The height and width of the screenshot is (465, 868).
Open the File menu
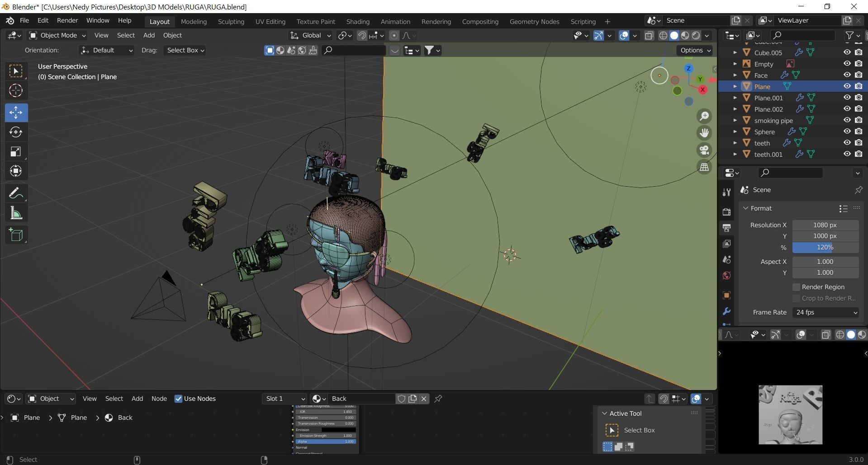(x=24, y=21)
